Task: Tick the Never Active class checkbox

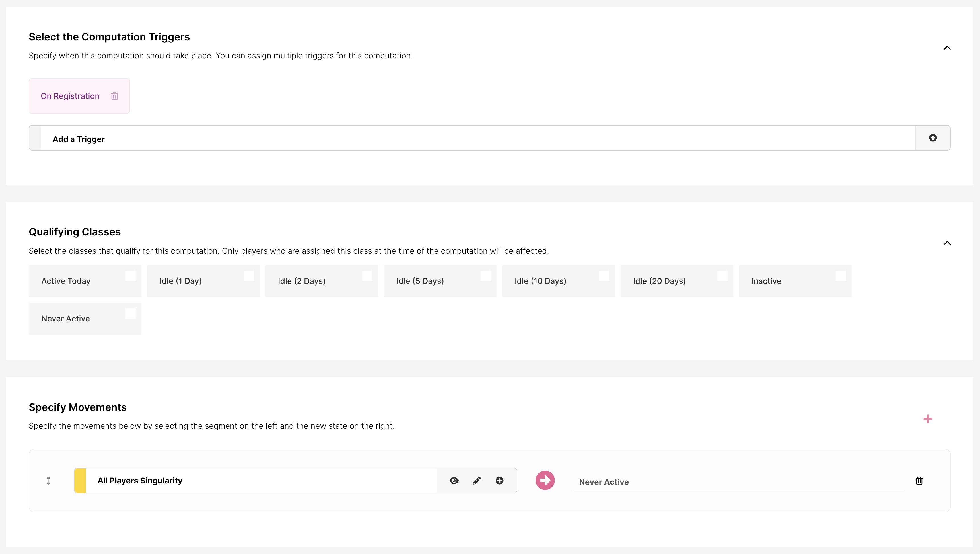Action: (x=131, y=313)
